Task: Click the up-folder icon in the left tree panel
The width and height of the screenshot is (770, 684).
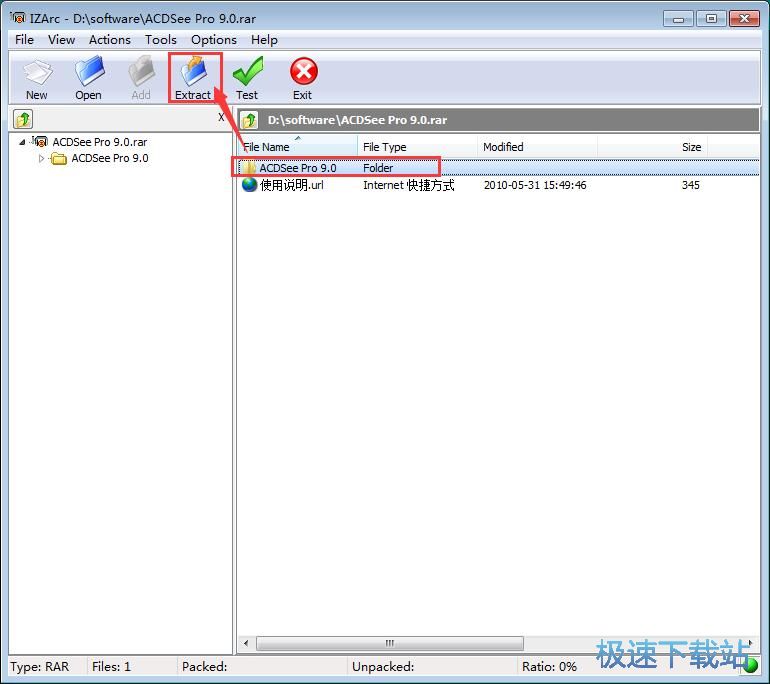Action: click(x=23, y=119)
